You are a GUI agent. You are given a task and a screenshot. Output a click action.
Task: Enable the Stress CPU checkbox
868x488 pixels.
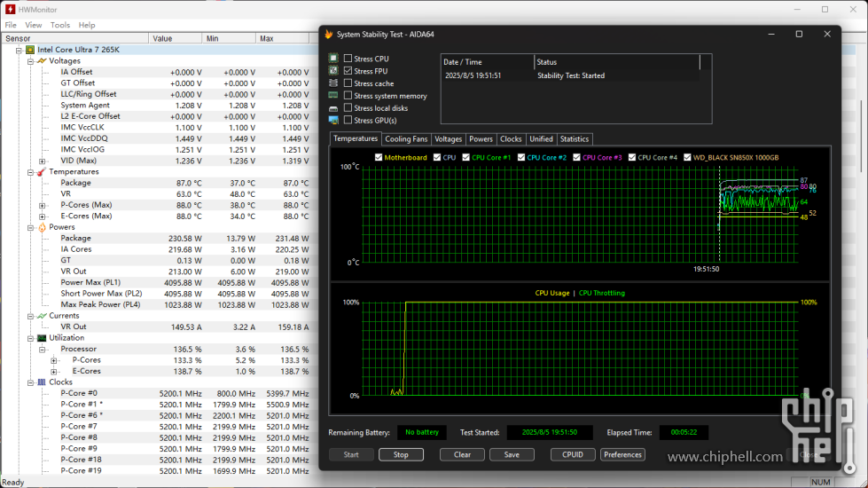tap(348, 59)
